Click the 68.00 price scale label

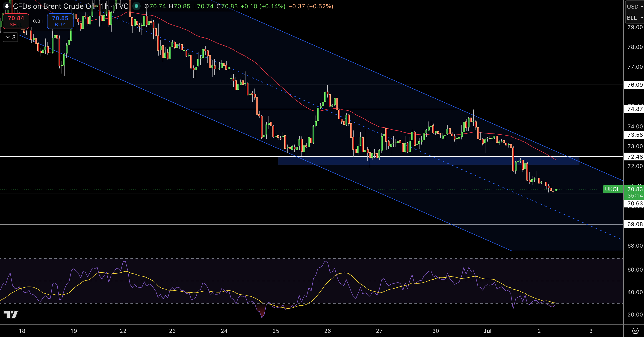pyautogui.click(x=635, y=246)
